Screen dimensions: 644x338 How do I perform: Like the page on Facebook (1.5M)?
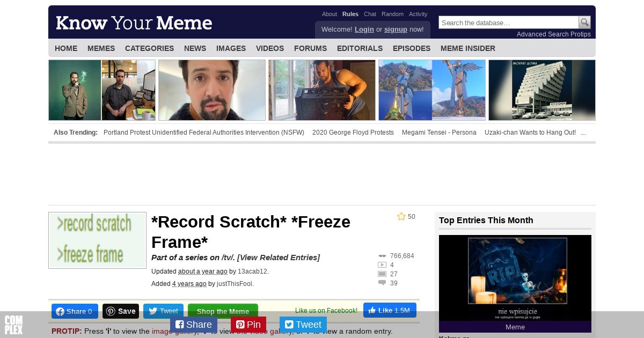tap(390, 310)
